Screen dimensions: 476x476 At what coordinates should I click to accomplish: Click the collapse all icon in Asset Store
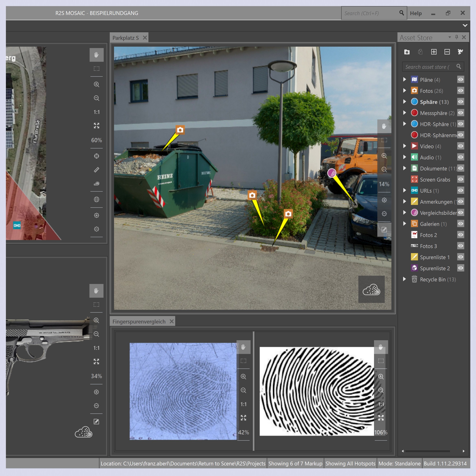point(447,52)
